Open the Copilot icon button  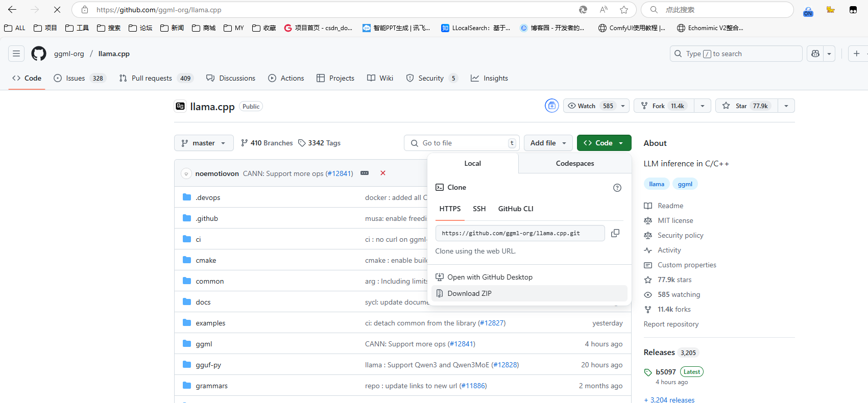pyautogui.click(x=815, y=54)
